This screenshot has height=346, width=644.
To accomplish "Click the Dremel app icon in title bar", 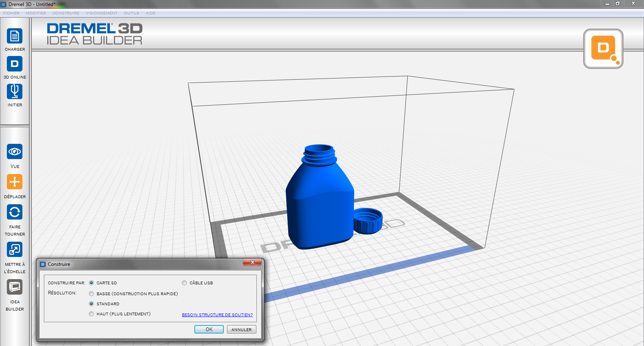I will pyautogui.click(x=4, y=4).
